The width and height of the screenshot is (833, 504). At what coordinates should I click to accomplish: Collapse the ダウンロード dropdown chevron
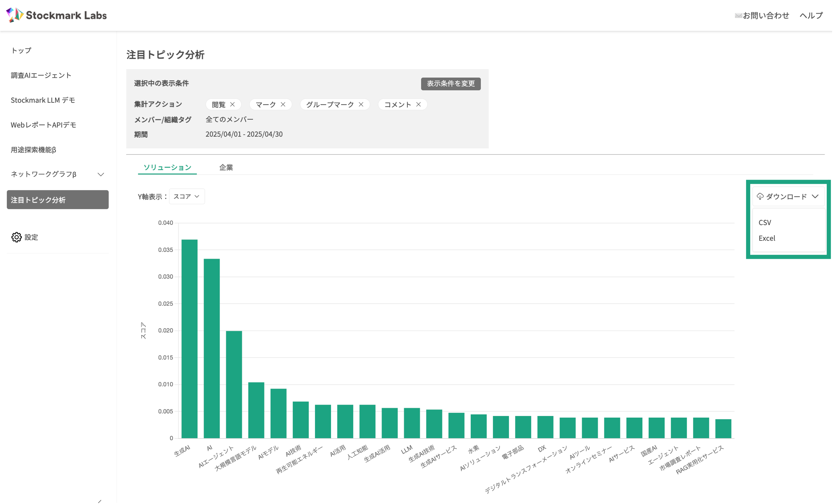(x=816, y=197)
